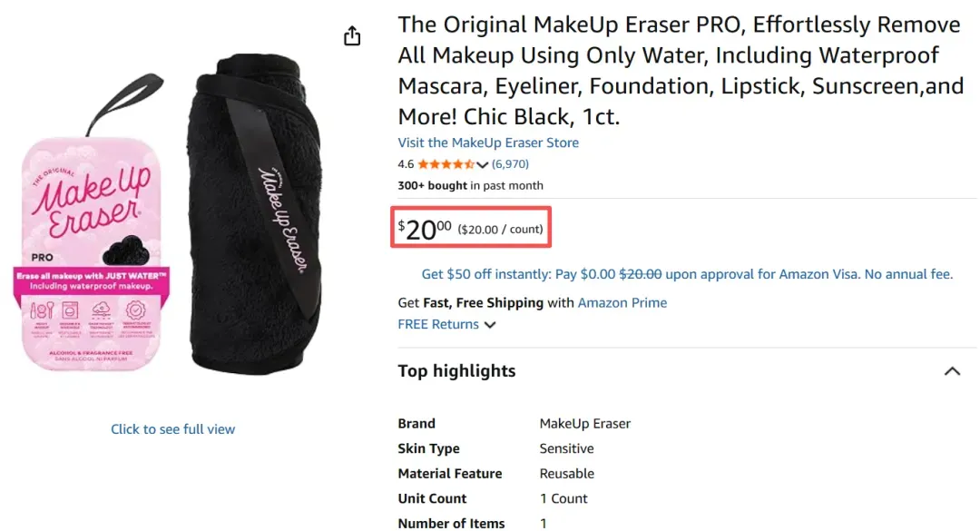The image size is (980, 531).
Task: Click the Unit Count 1 Count value
Action: (563, 498)
